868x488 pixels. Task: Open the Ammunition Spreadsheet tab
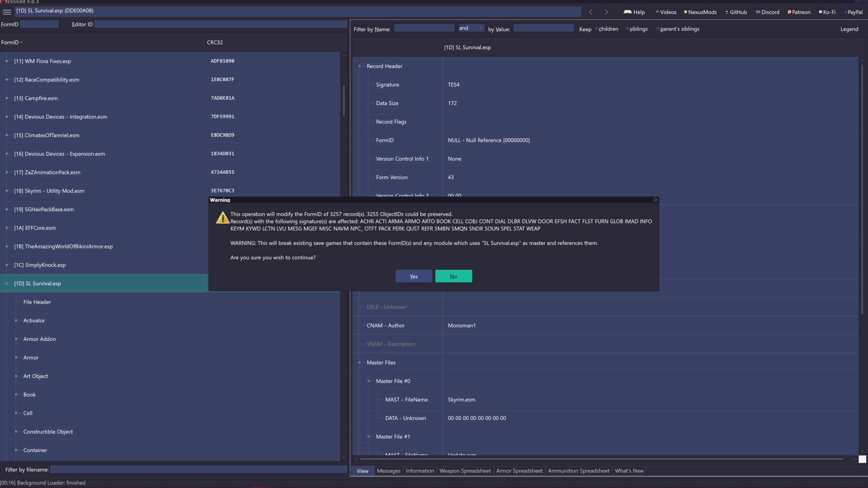(578, 471)
